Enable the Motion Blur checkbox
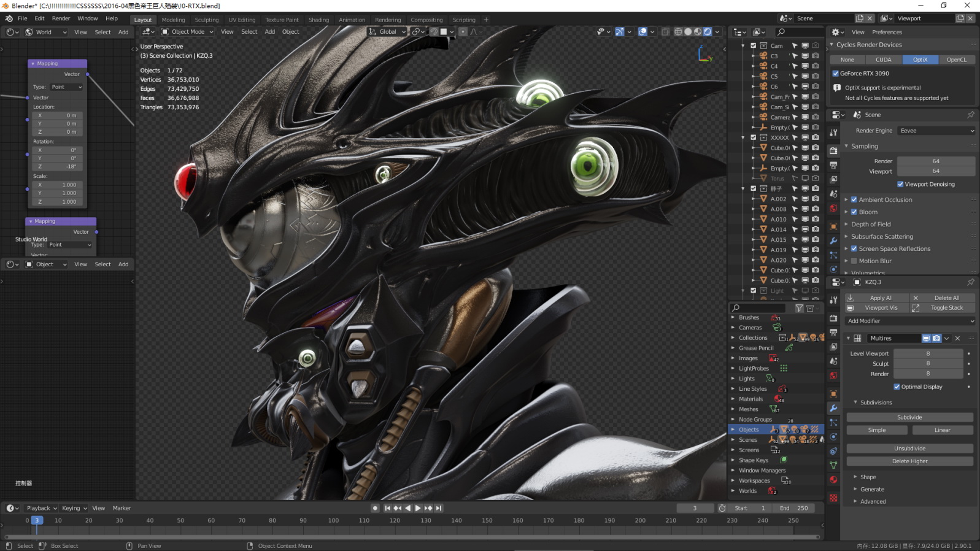 click(854, 261)
